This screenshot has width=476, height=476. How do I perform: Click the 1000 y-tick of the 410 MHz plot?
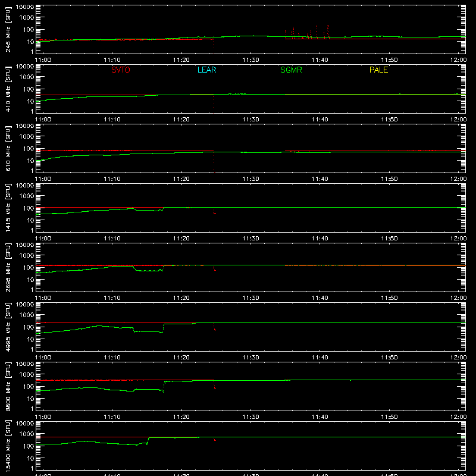[x=27, y=77]
